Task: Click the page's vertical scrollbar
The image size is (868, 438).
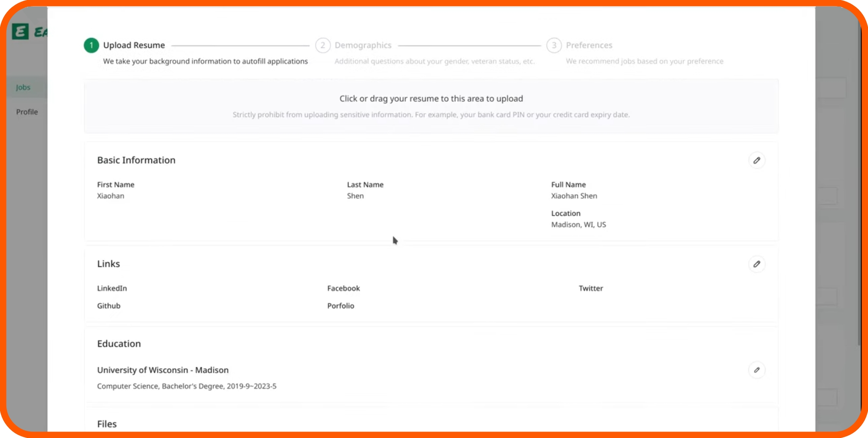Action: (859, 182)
